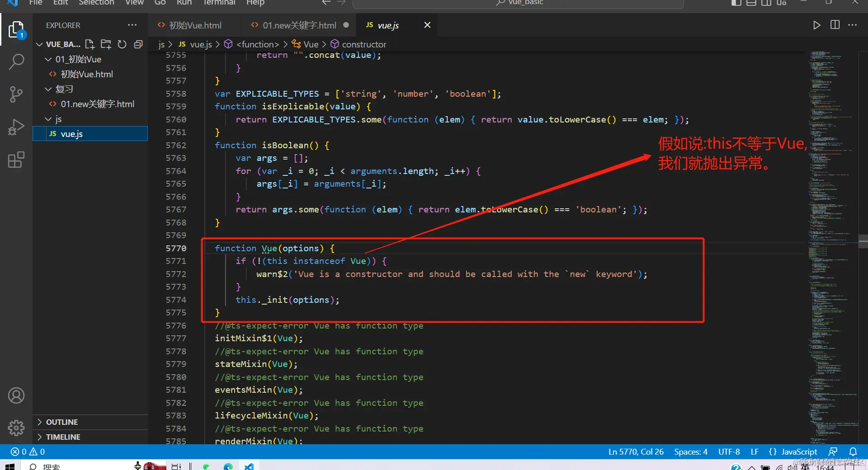Image resolution: width=868 pixels, height=470 pixels.
Task: Toggle the bottom panel layout
Action: tap(751, 3)
